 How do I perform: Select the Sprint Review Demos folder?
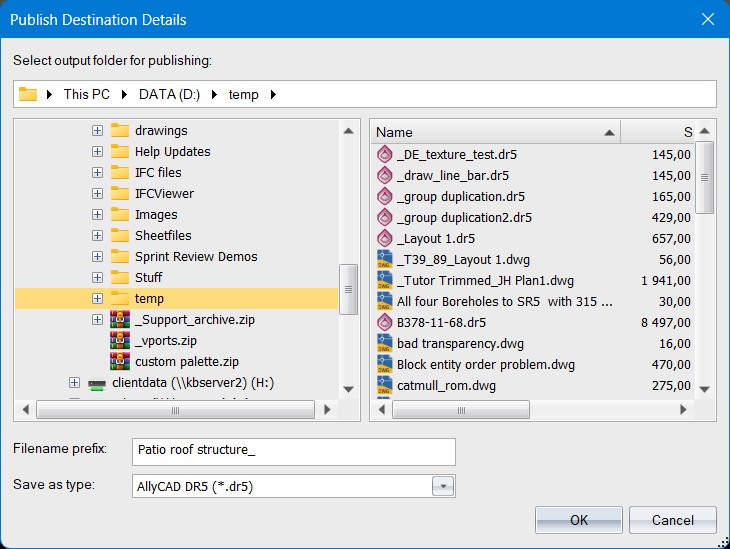[x=196, y=257]
